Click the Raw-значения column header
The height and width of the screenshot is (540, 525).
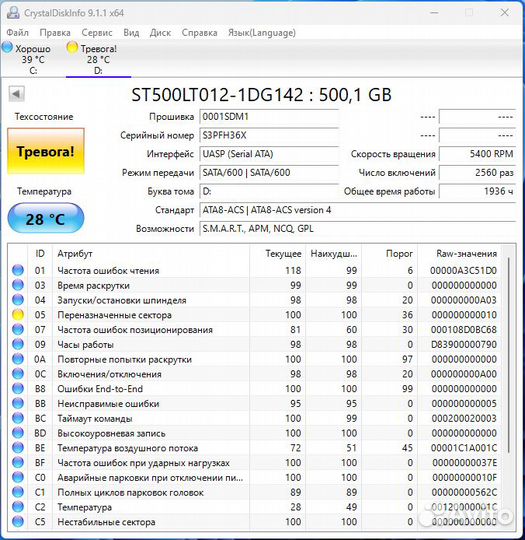click(x=459, y=254)
